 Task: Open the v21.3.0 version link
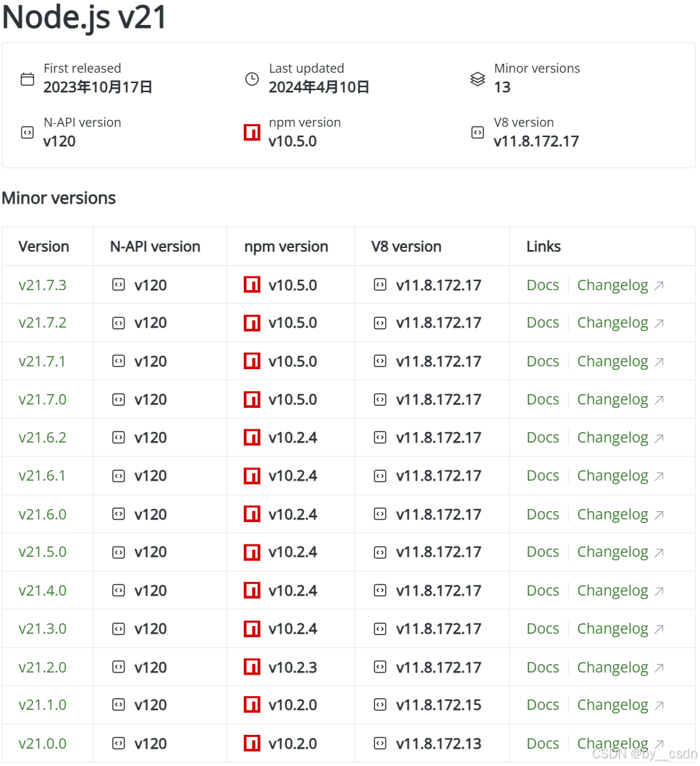42,629
